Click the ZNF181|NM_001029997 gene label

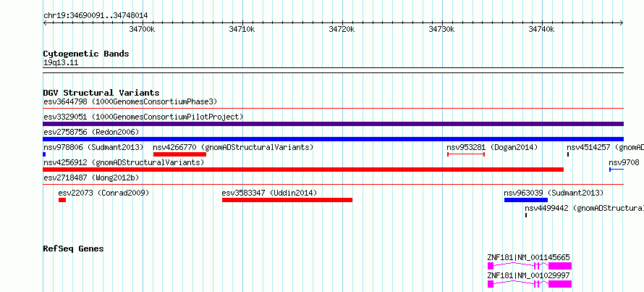(529, 275)
